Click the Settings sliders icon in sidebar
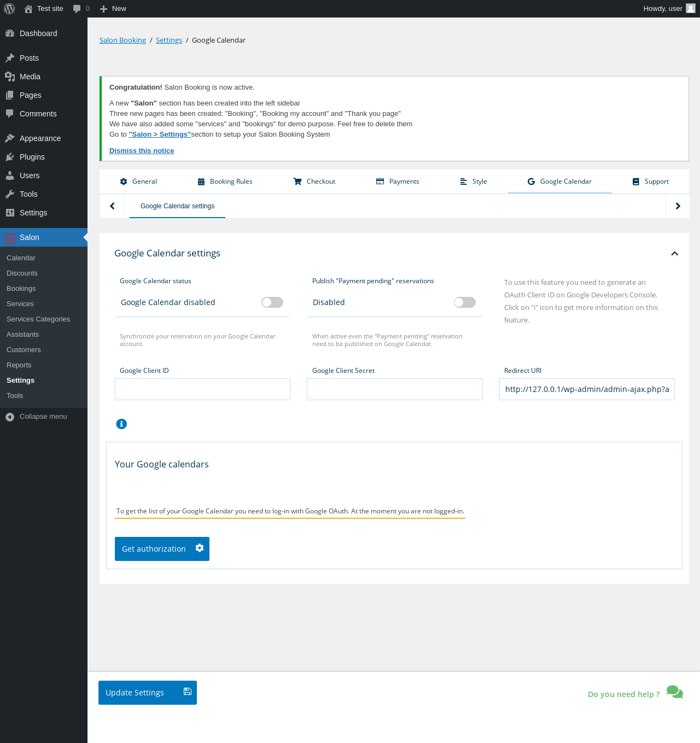Screen dimensions: 700x743 [10, 213]
